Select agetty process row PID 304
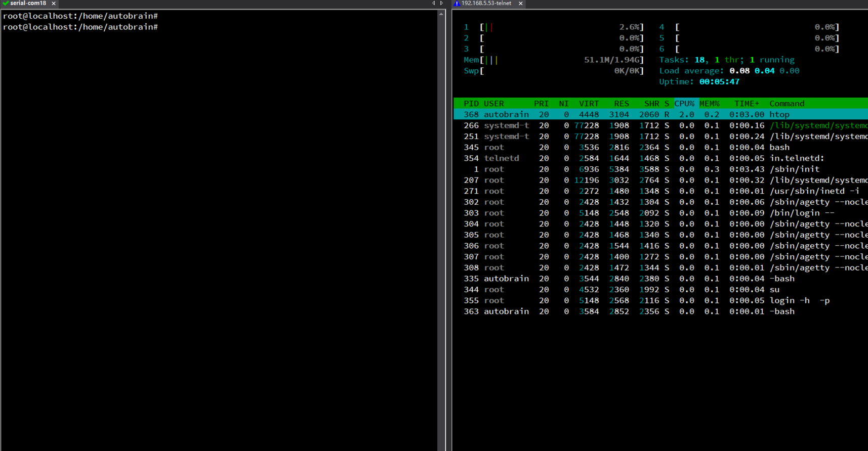The height and width of the screenshot is (451, 868). click(661, 224)
